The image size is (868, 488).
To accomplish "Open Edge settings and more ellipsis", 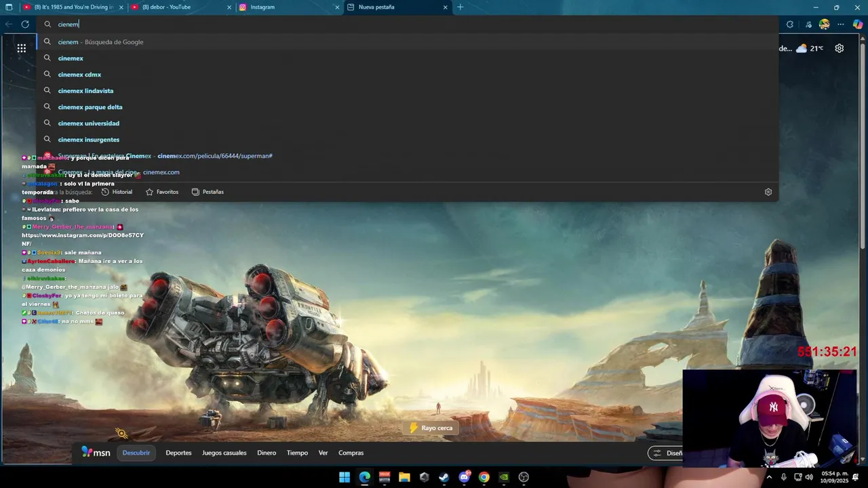I will [841, 24].
